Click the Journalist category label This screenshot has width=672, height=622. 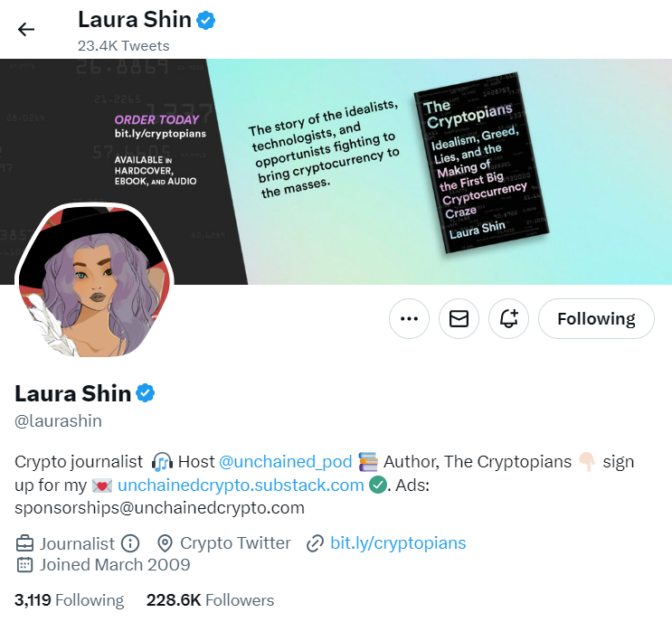(x=77, y=543)
